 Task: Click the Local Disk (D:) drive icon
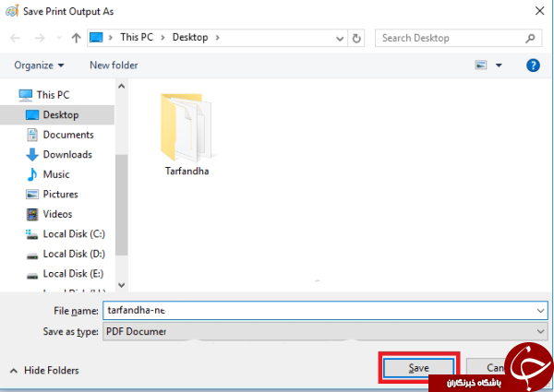pyautogui.click(x=32, y=255)
